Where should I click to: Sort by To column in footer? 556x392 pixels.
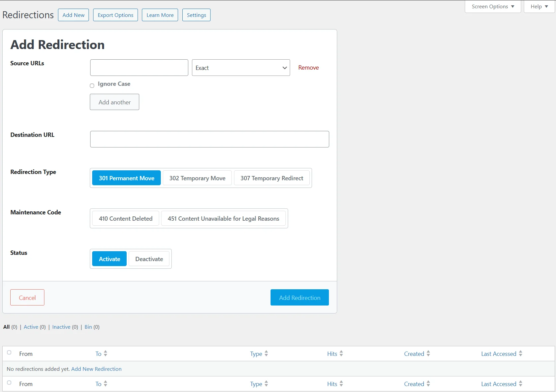click(x=101, y=384)
